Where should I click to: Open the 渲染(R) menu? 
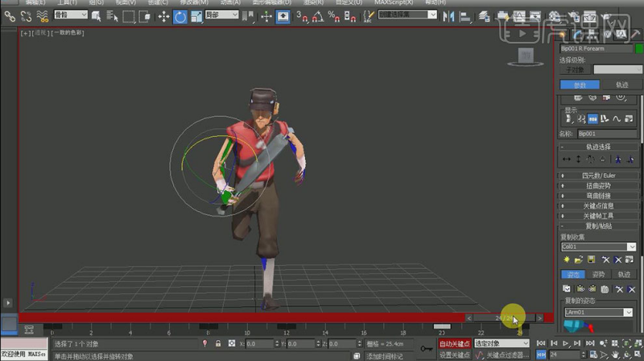313,2
